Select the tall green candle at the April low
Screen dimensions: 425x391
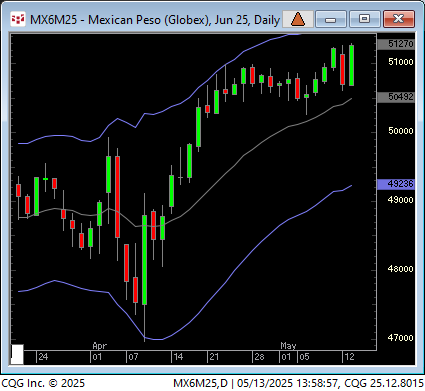(144, 260)
